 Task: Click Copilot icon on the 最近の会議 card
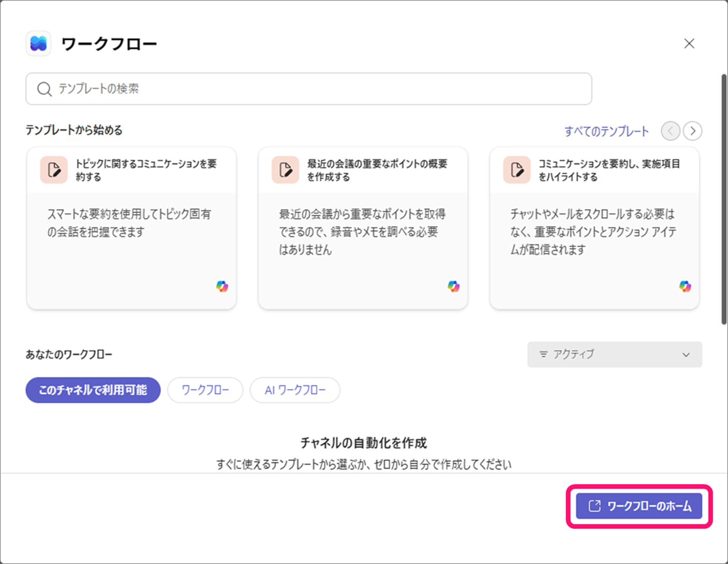coord(454,287)
